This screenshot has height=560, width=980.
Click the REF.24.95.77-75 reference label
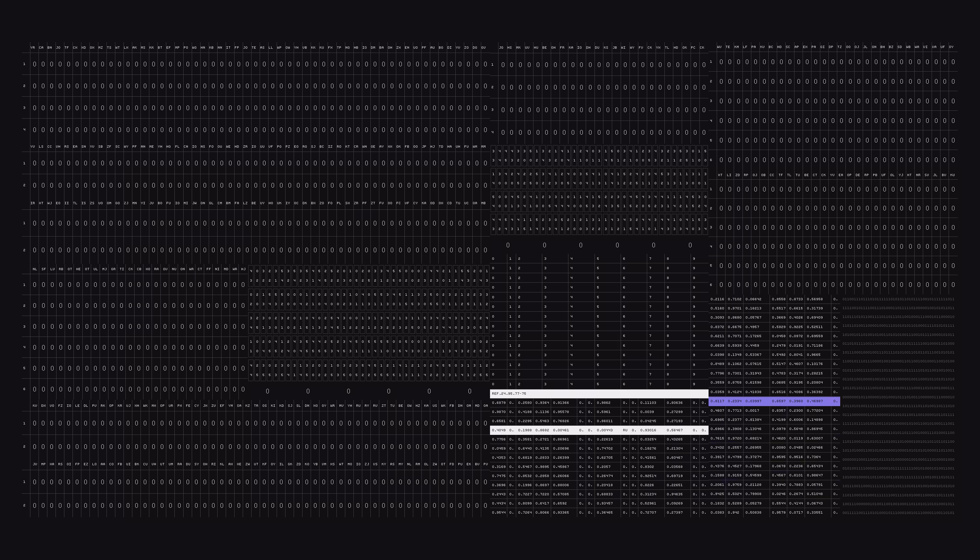pyautogui.click(x=509, y=393)
